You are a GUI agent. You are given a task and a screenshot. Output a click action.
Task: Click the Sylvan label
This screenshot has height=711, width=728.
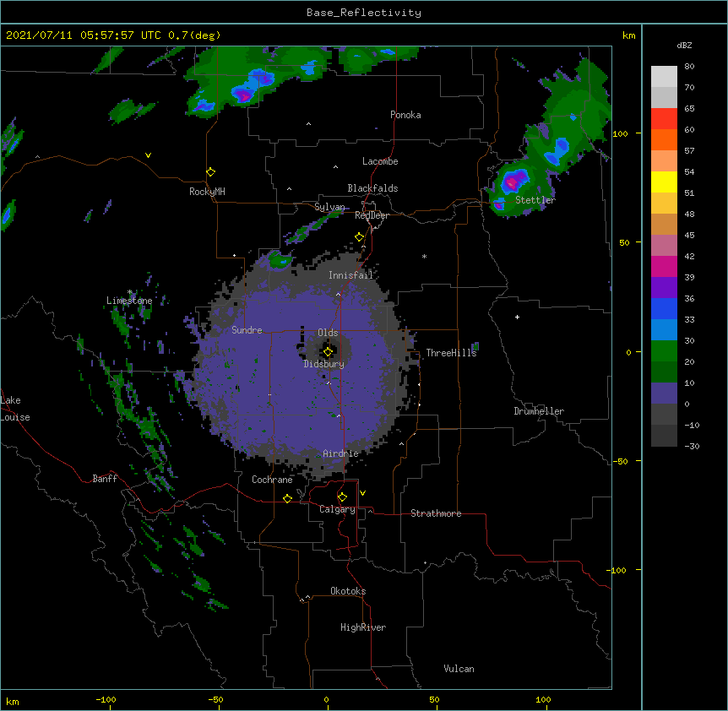[x=329, y=207]
